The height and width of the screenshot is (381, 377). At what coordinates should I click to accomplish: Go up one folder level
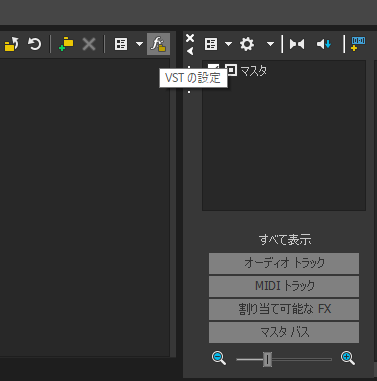[x=11, y=44]
